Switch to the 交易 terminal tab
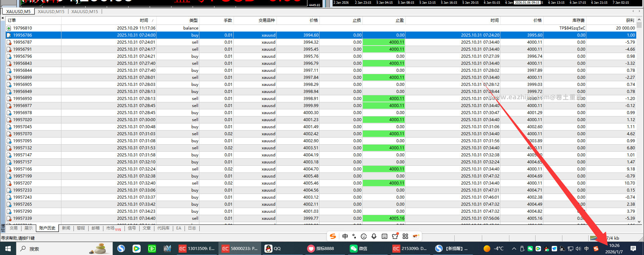644x255 pixels. [14, 228]
